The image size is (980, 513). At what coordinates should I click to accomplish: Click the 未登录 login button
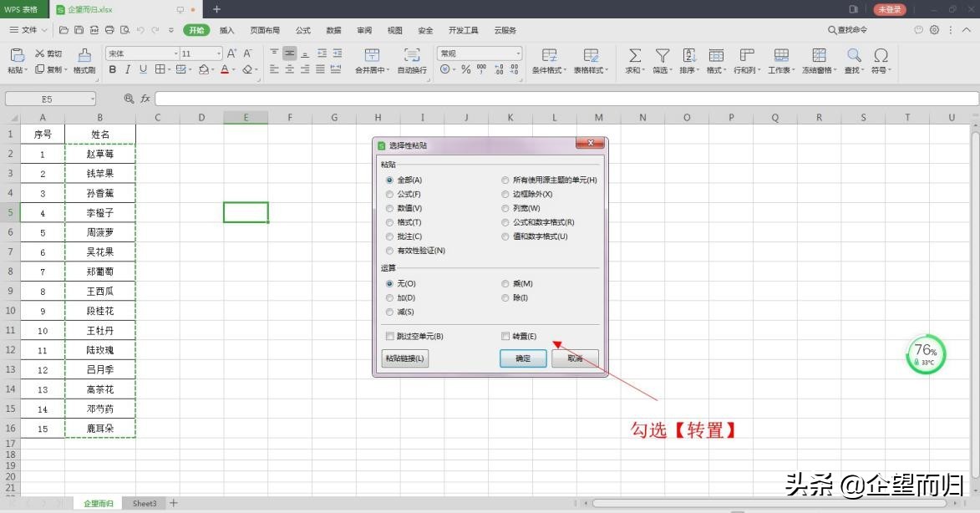[x=890, y=9]
